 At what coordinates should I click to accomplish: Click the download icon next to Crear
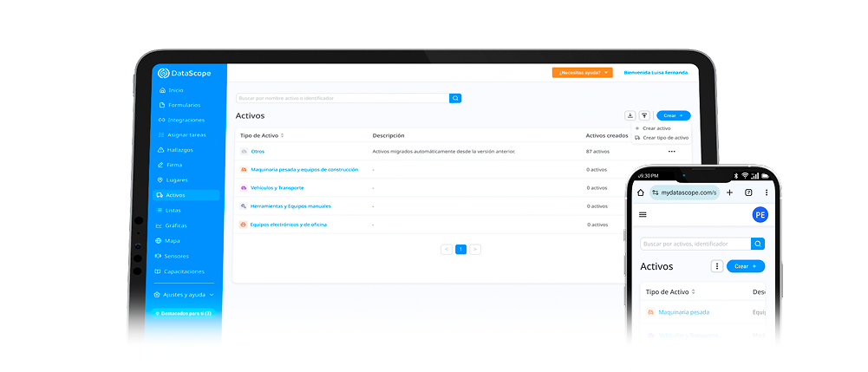(630, 115)
